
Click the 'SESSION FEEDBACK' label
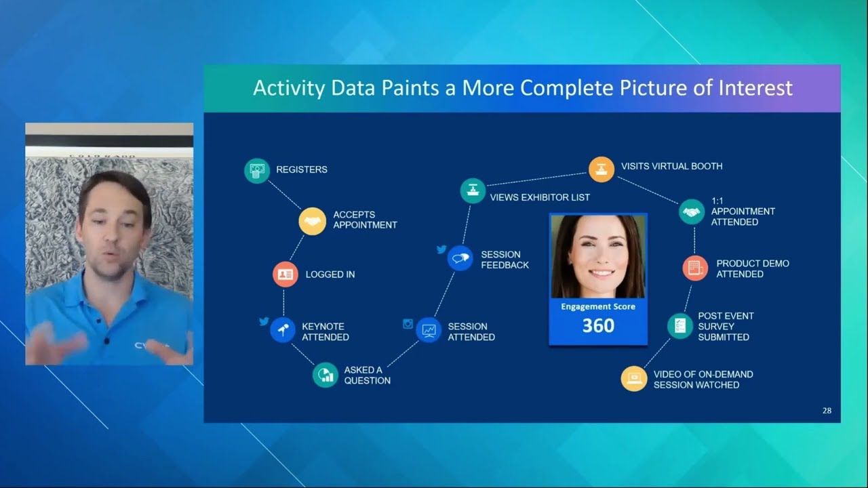point(505,260)
